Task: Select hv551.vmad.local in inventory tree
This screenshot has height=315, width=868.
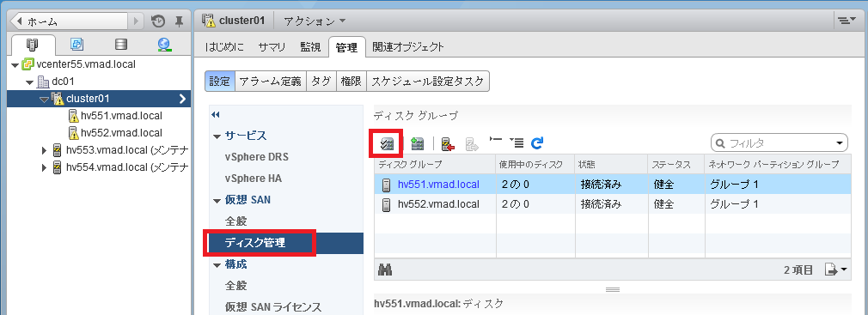Action: click(x=121, y=116)
